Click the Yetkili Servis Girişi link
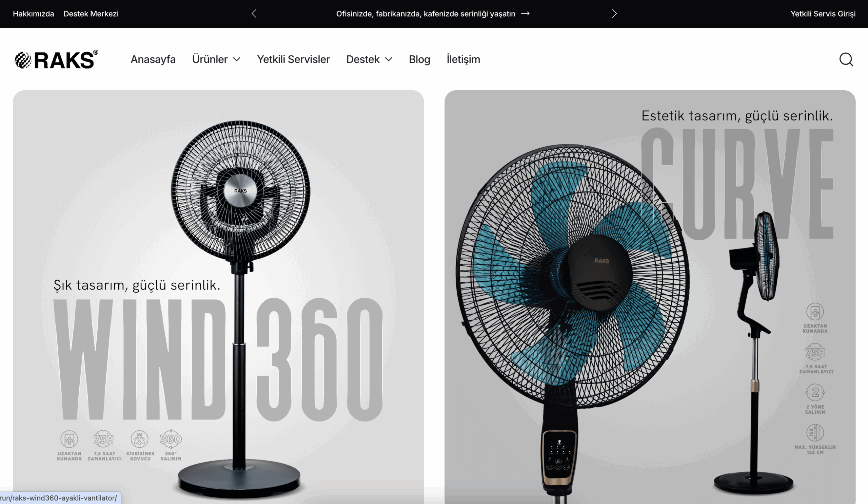Viewport: 868px width, 504px height. (823, 14)
